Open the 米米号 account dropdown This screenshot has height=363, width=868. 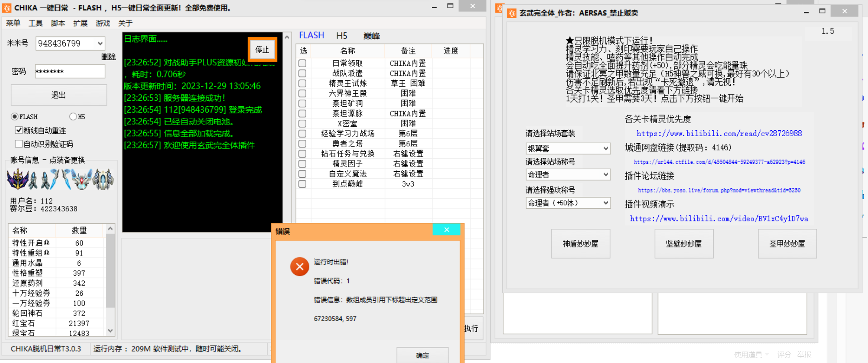pos(100,43)
